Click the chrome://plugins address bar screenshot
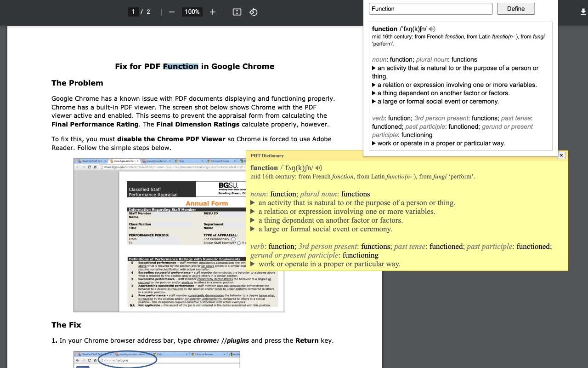The image size is (588, 368). [x=157, y=360]
